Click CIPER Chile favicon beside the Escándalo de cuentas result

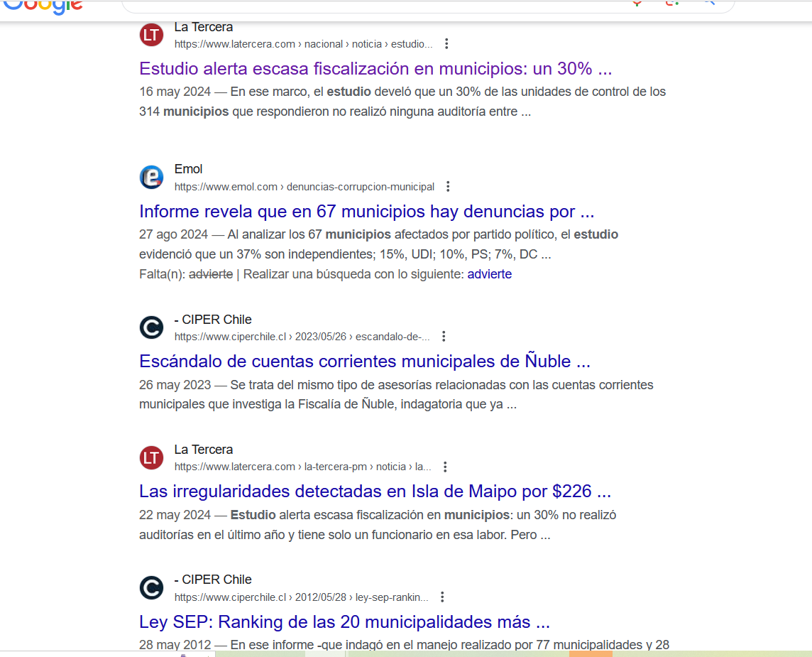coord(152,327)
